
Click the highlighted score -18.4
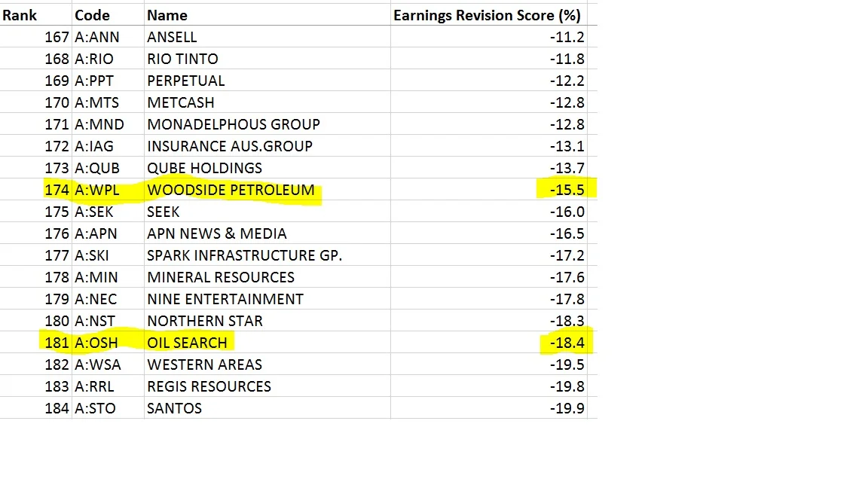(x=567, y=343)
